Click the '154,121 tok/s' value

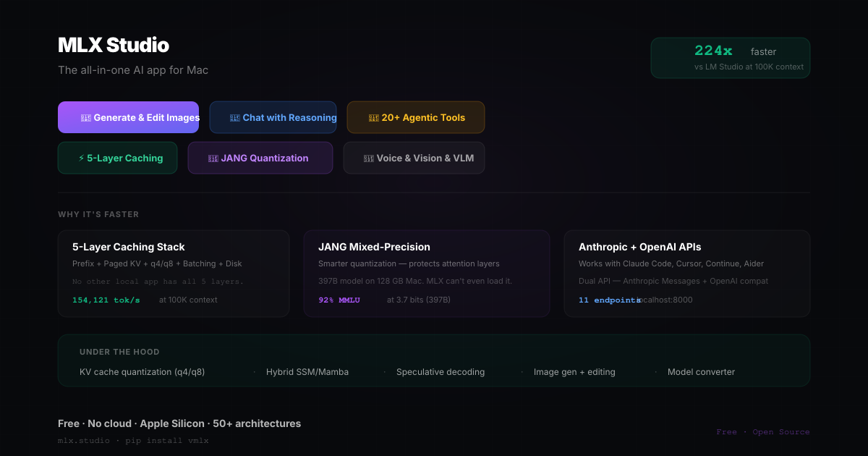click(x=106, y=300)
